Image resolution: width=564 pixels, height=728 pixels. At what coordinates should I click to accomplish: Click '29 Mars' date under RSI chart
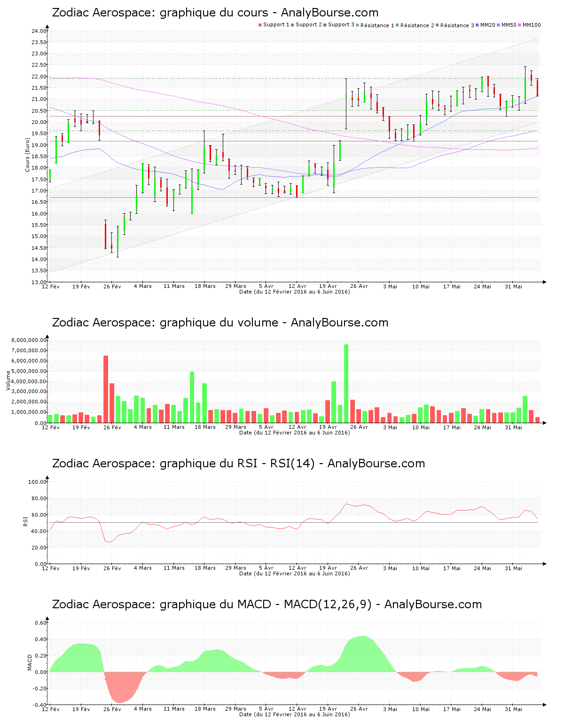236,568
